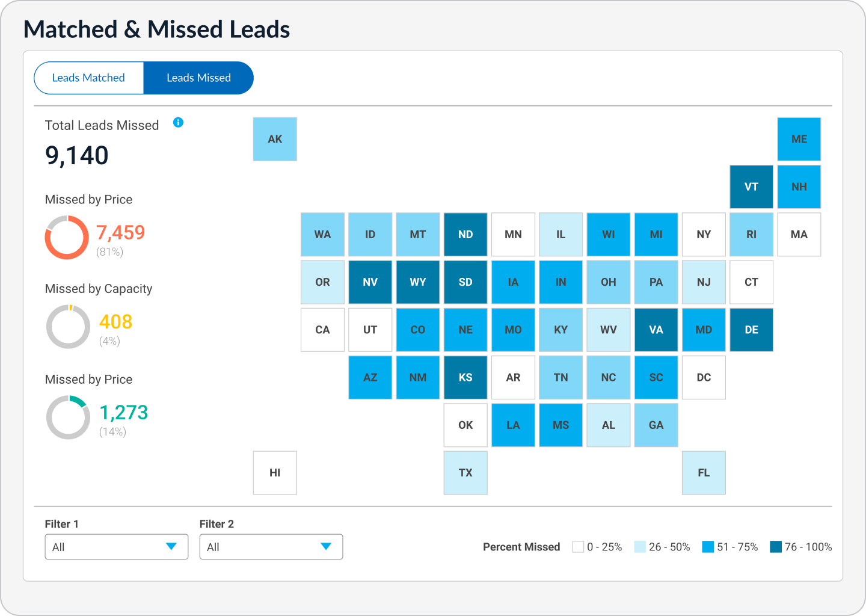Click the info icon beside Total Leads Missed
866x616 pixels.
(178, 122)
